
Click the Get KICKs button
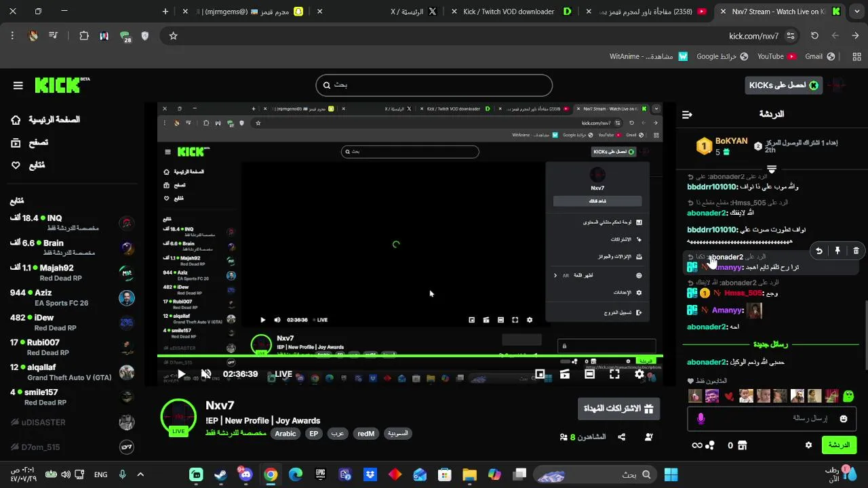point(783,85)
